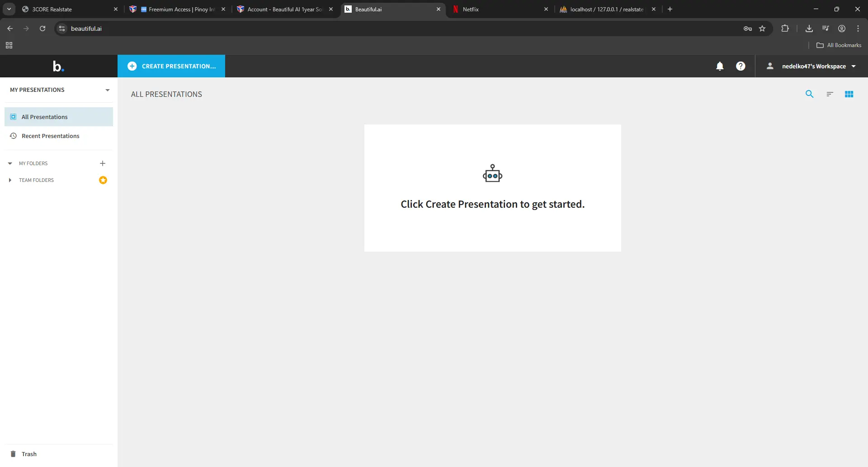868x467 pixels.
Task: Open the bookmarks bar apps grid icon
Action: (9, 45)
